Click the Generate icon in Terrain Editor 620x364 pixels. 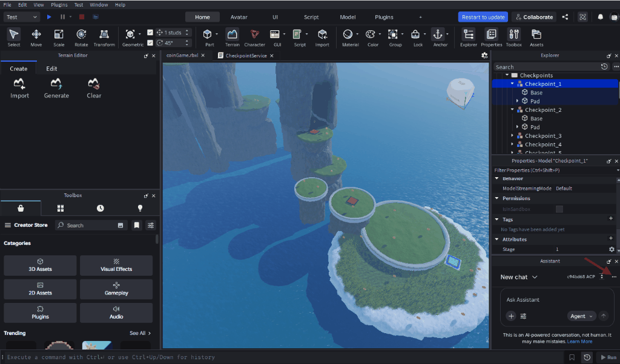[56, 88]
